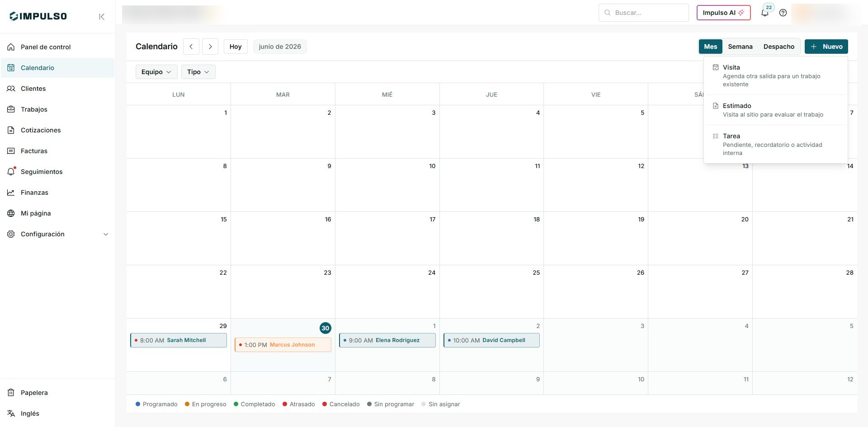Click the Facturas icon
Screen dimensions: 868x427
11,151
